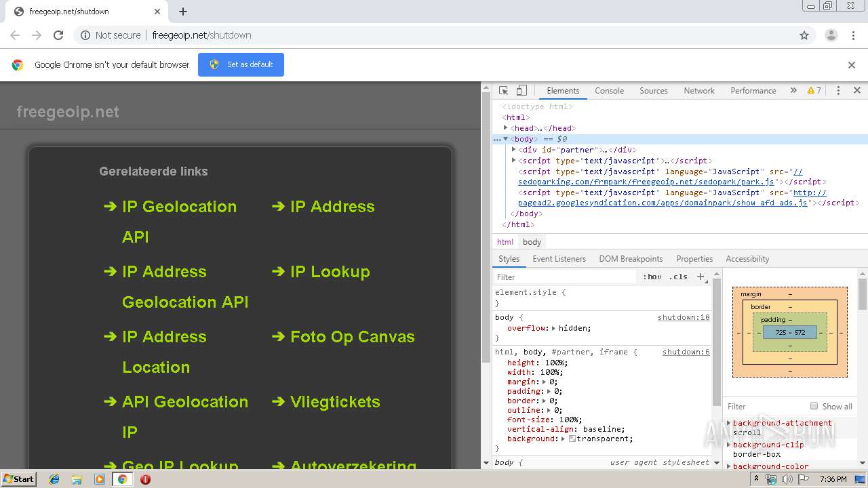Click the ellipsis actions beside the body node
This screenshot has height=488, width=868.
pos(497,139)
